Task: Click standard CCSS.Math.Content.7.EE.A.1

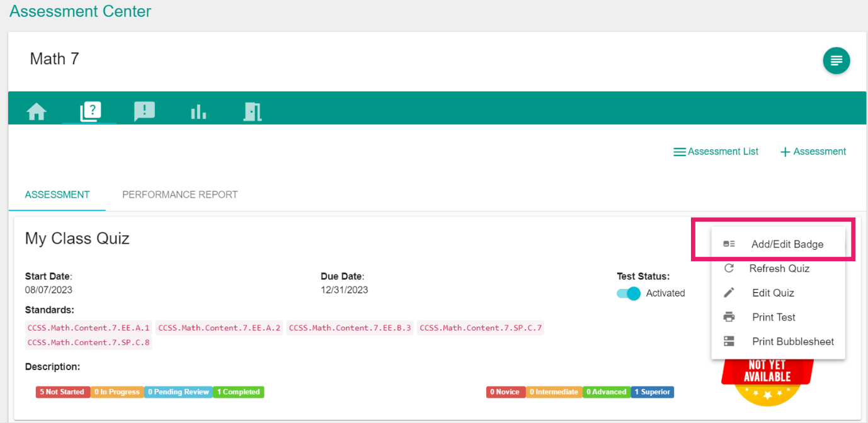Action: pos(89,328)
